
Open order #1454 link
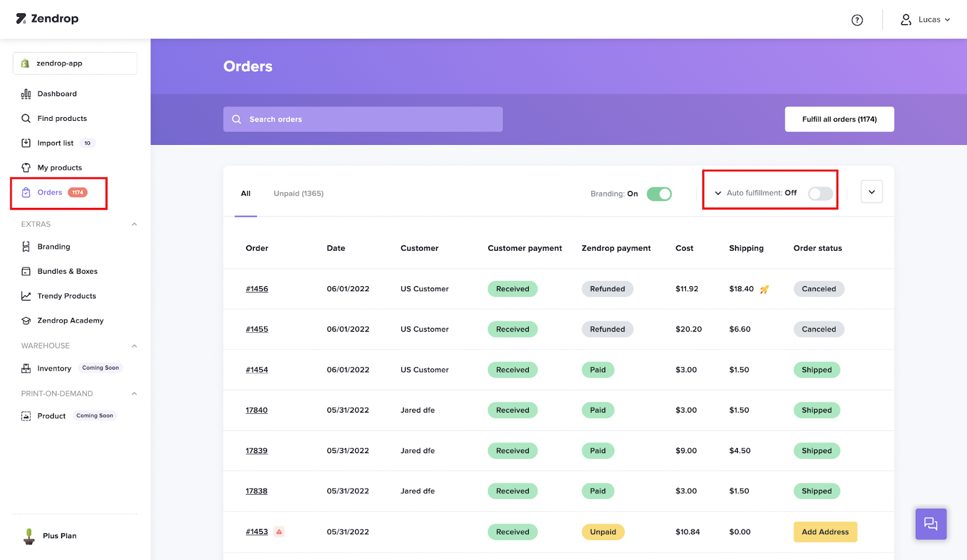tap(257, 370)
